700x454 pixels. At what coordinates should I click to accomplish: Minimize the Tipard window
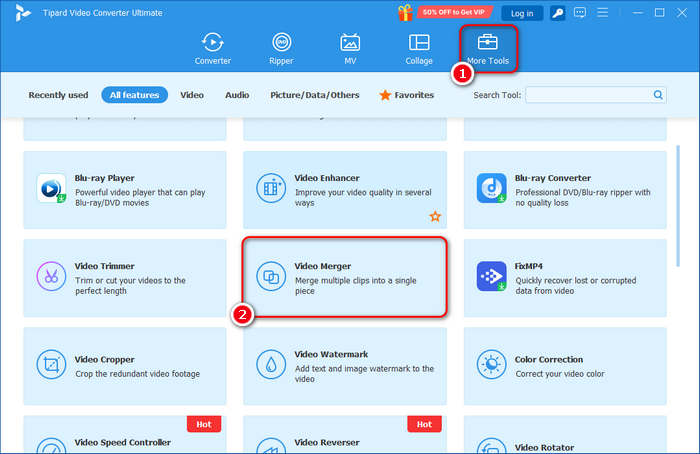pos(638,13)
